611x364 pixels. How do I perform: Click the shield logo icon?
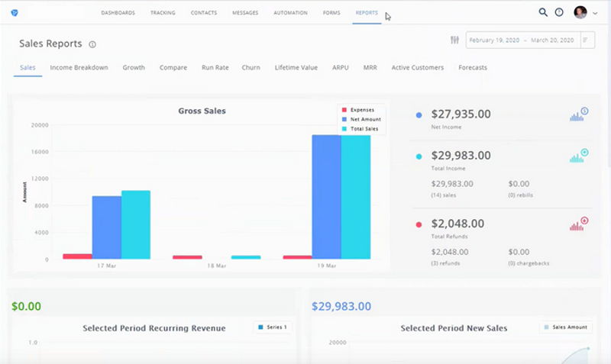15,13
